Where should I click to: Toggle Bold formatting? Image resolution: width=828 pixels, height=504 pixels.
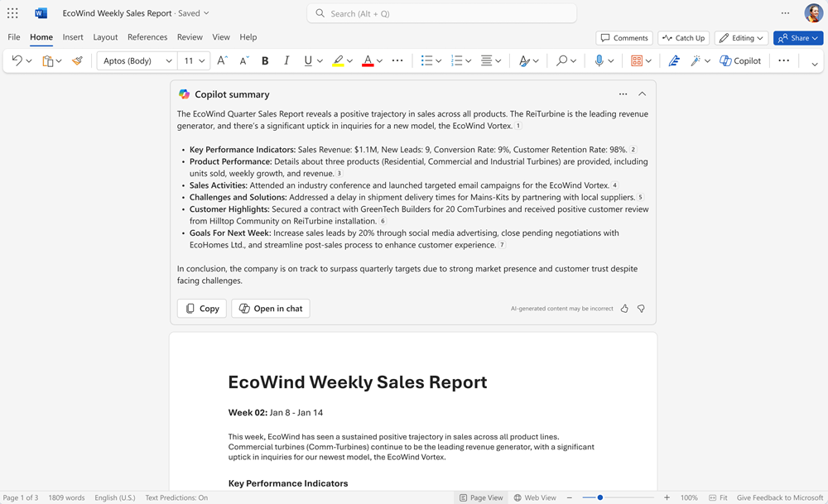click(264, 60)
